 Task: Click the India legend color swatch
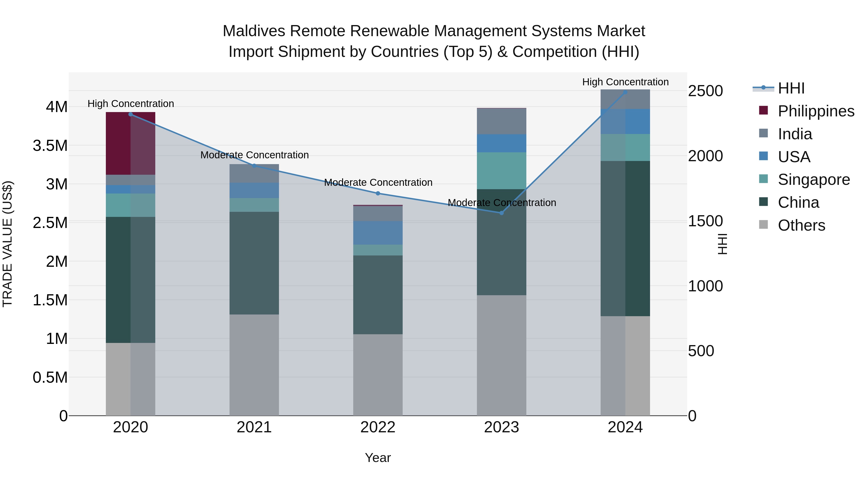point(763,133)
